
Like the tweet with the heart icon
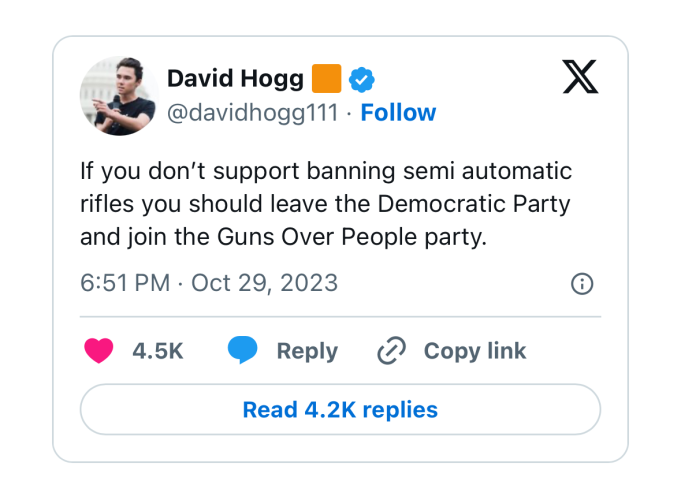pos(99,350)
